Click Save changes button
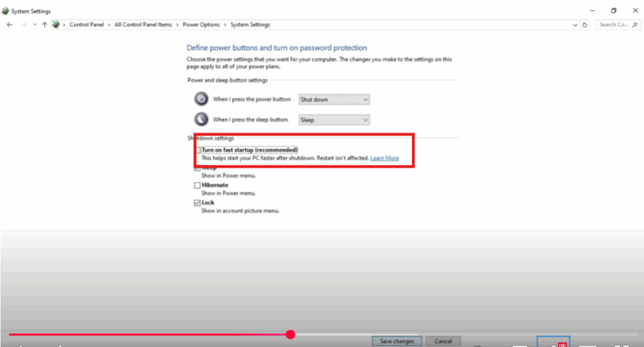 click(397, 341)
